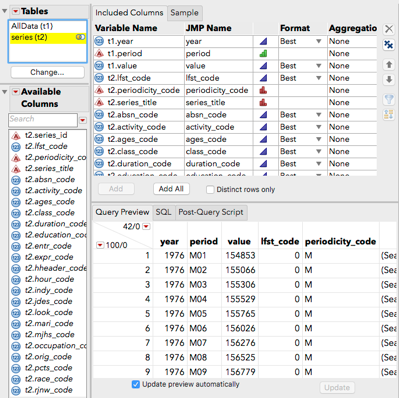Open the Format dropdown for t1.year

click(x=319, y=41)
